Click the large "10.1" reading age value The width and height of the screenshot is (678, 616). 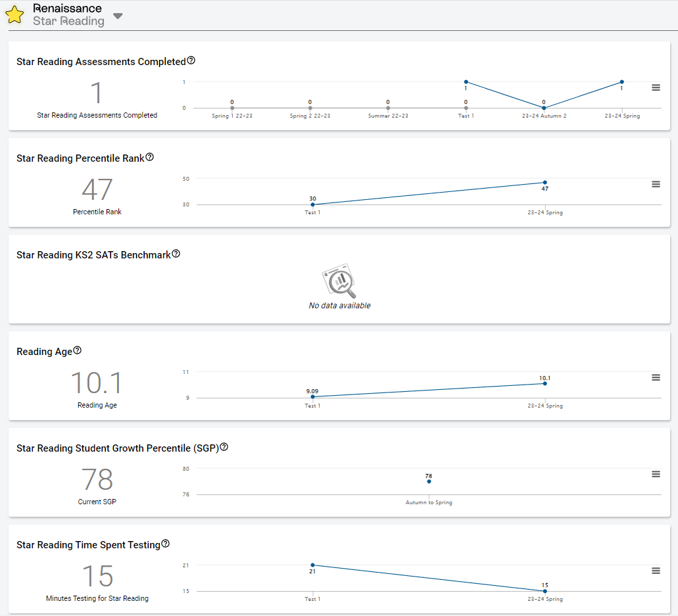[x=97, y=383]
